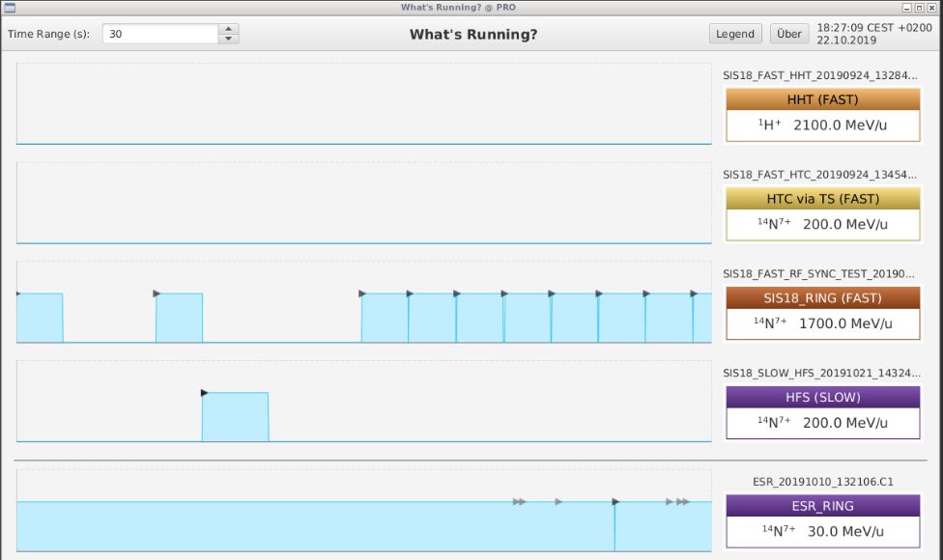Click the black marker in ESR timeline
Image resolution: width=943 pixels, height=560 pixels.
click(x=615, y=501)
